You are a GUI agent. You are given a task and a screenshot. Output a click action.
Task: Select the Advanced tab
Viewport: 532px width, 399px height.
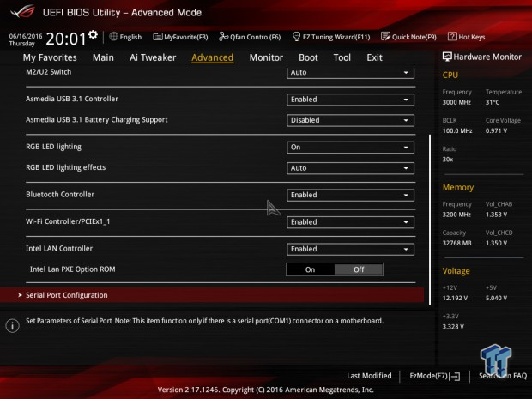(x=213, y=57)
